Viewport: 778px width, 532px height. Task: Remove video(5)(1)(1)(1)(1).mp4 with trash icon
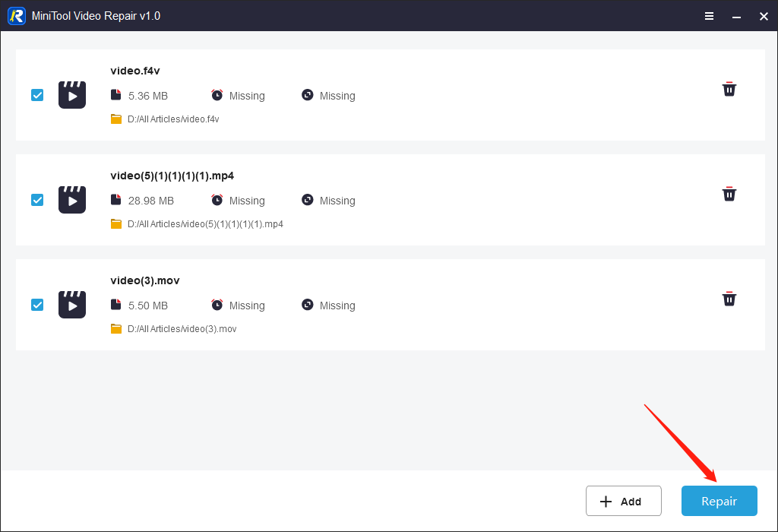[729, 194]
